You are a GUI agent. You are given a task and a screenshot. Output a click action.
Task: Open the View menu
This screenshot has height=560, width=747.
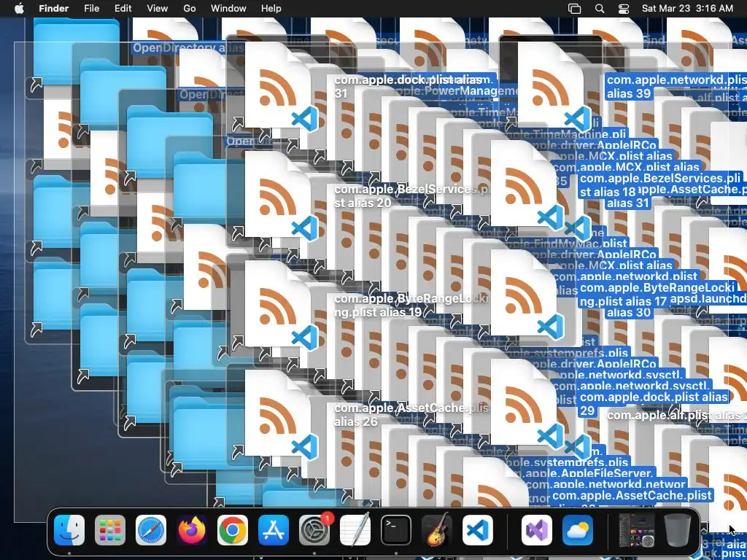[158, 9]
